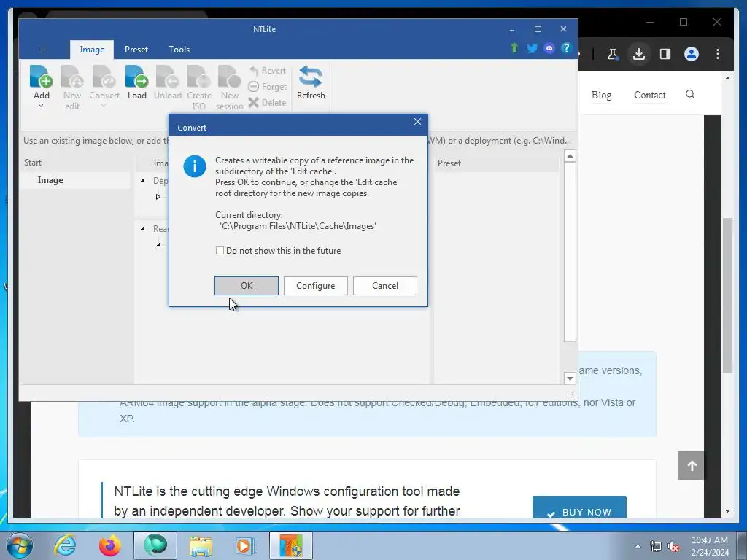Collapse the child node under 'Rea...' group

click(x=158, y=245)
